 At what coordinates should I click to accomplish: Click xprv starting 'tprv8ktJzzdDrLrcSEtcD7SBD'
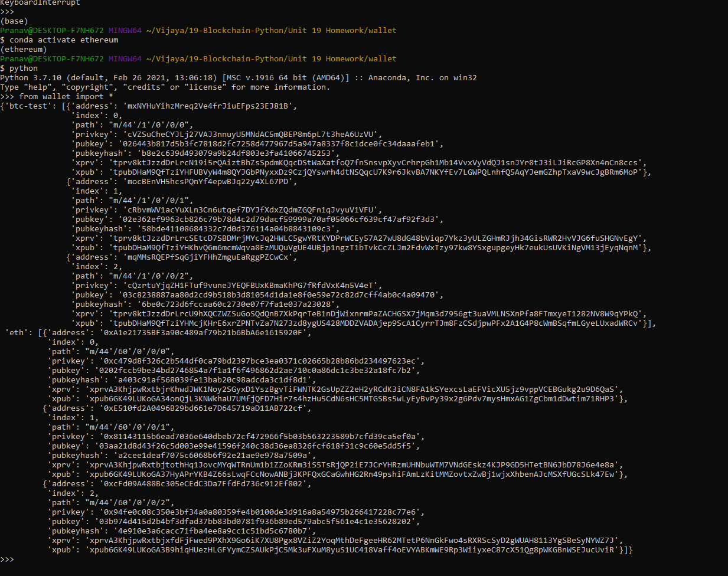(x=378, y=238)
